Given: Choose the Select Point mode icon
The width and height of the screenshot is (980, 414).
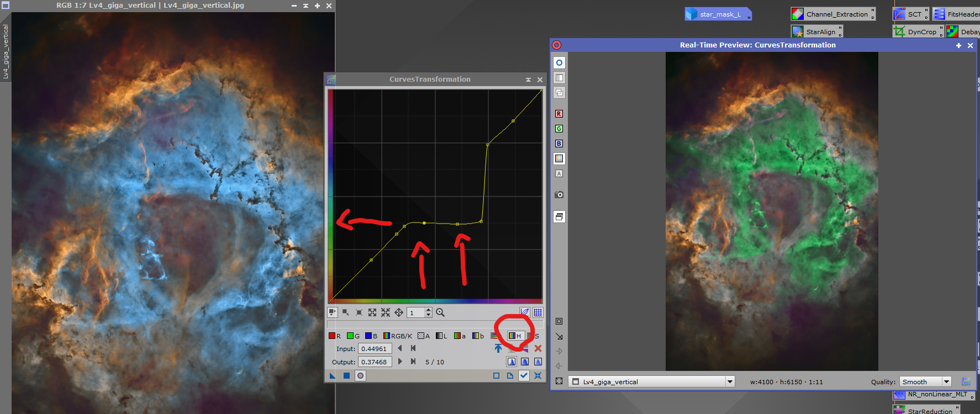Looking at the screenshot, I should point(346,312).
